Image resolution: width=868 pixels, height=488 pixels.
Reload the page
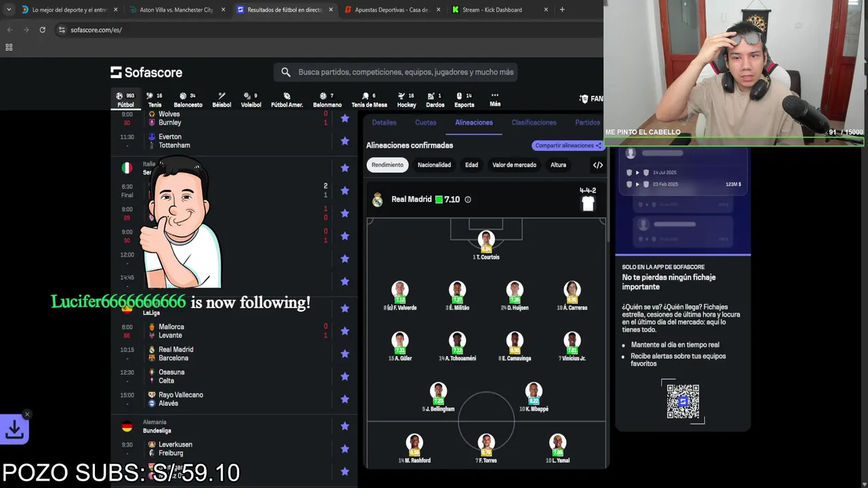[42, 30]
